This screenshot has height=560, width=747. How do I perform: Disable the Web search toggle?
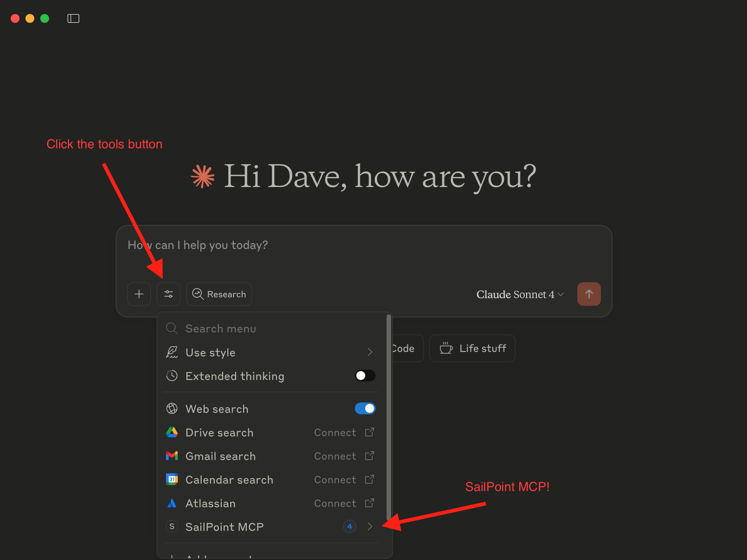(x=365, y=408)
